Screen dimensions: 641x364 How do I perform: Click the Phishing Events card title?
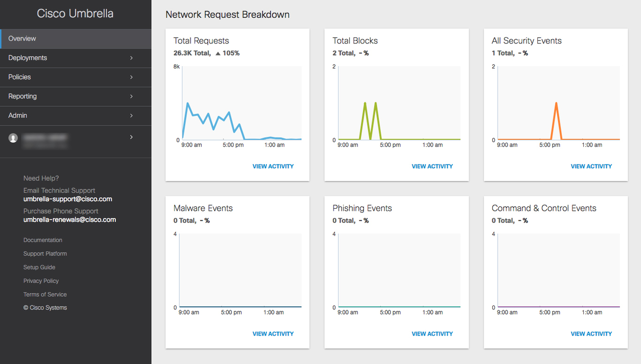click(x=362, y=208)
